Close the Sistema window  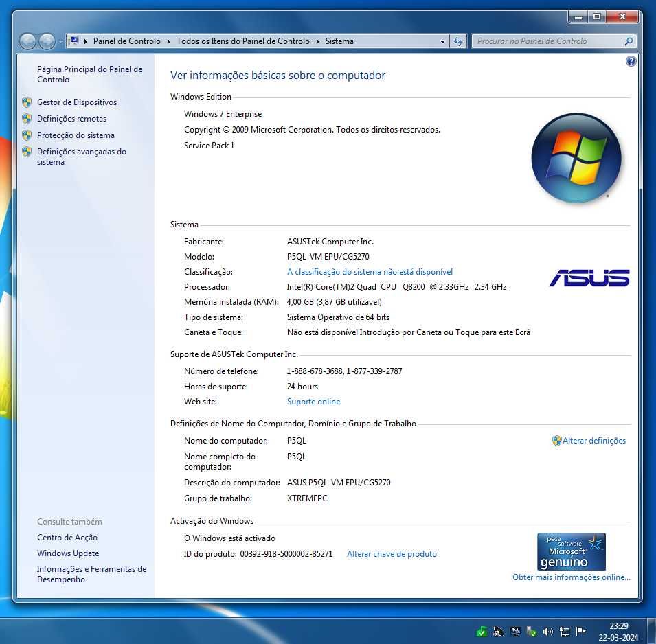click(622, 17)
